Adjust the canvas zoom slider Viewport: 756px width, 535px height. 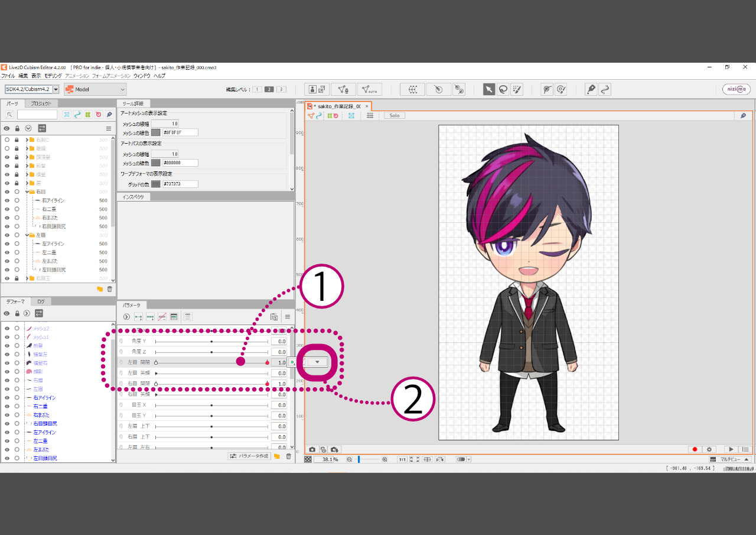(367, 459)
